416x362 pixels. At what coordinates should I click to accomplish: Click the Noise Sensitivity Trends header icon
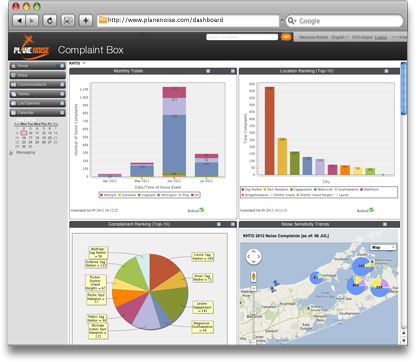(x=385, y=224)
